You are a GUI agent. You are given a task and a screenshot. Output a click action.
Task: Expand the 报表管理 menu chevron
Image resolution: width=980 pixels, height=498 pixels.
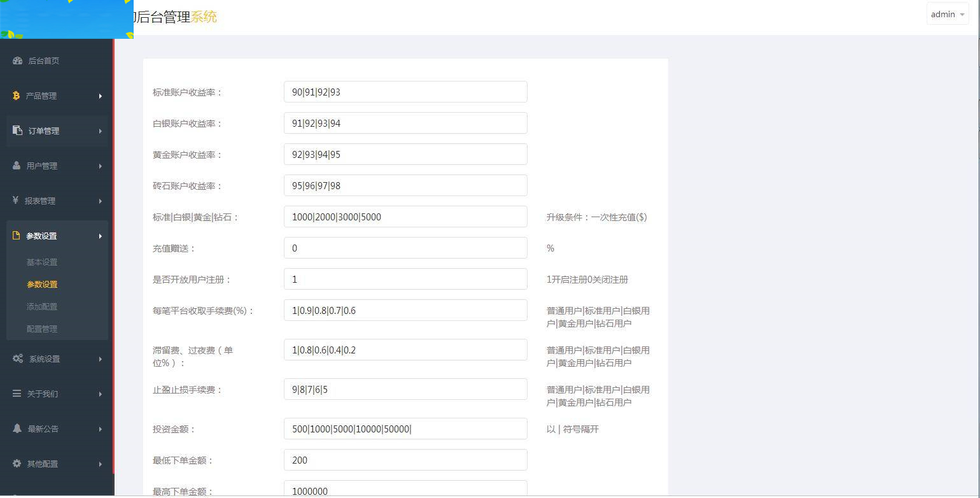(100, 200)
